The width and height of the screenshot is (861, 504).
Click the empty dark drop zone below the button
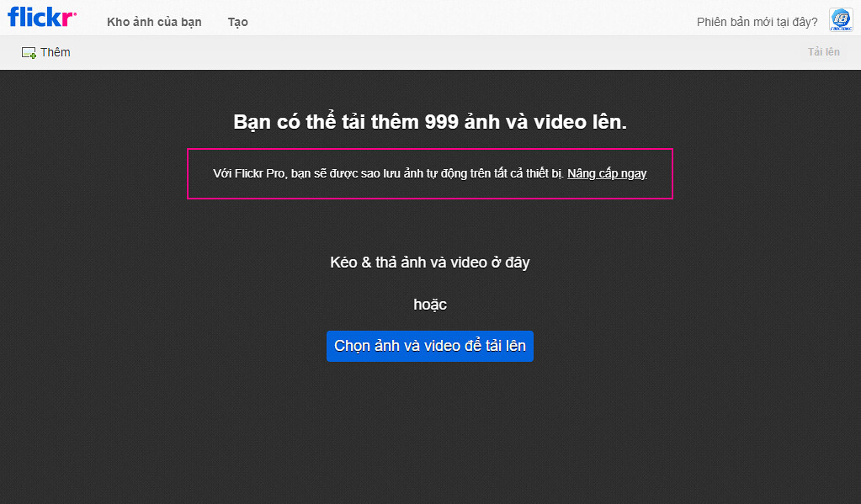click(429, 429)
